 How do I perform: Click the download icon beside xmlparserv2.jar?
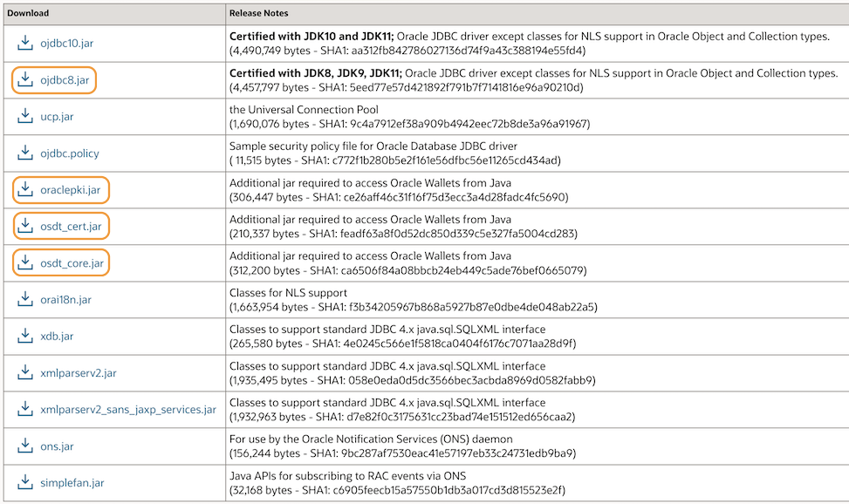click(x=25, y=372)
